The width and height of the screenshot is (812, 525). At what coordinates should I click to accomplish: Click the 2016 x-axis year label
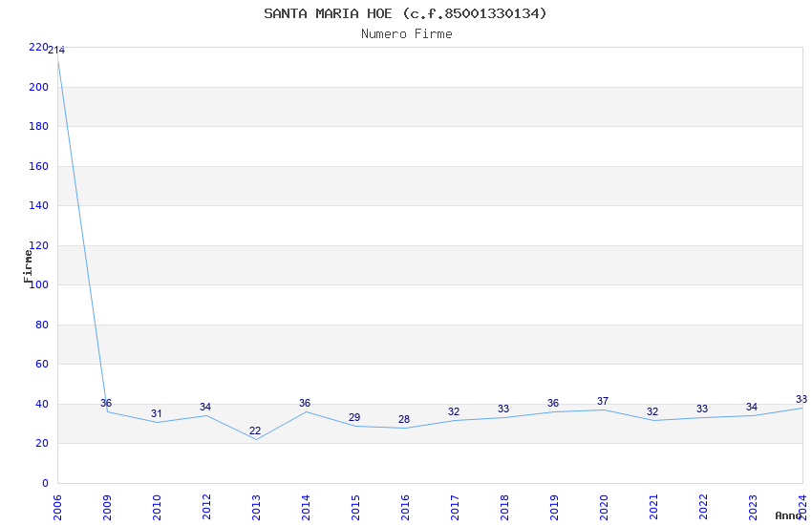coord(405,508)
